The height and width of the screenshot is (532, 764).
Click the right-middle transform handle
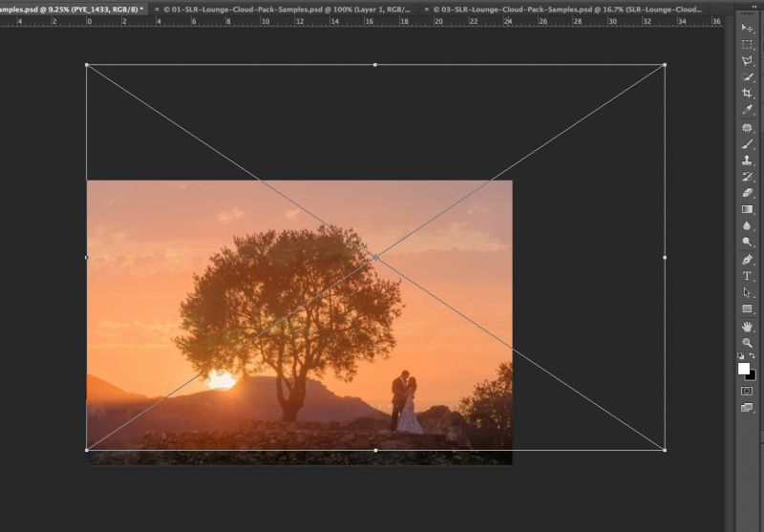coord(665,257)
